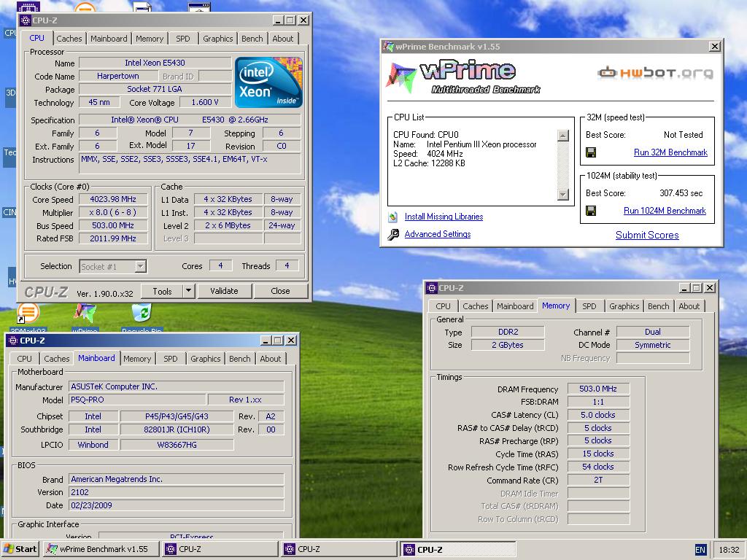Click Run 1024M Benchmark link
The height and width of the screenshot is (560, 747).
(665, 211)
